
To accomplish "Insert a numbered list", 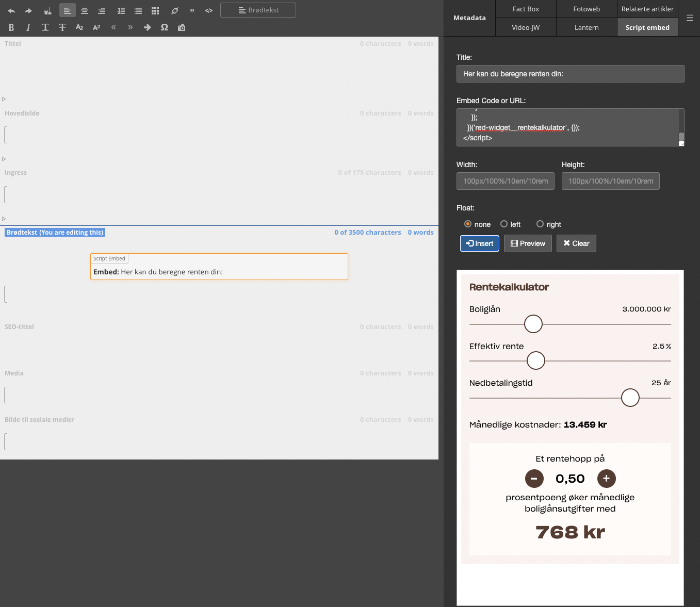I will 121,10.
